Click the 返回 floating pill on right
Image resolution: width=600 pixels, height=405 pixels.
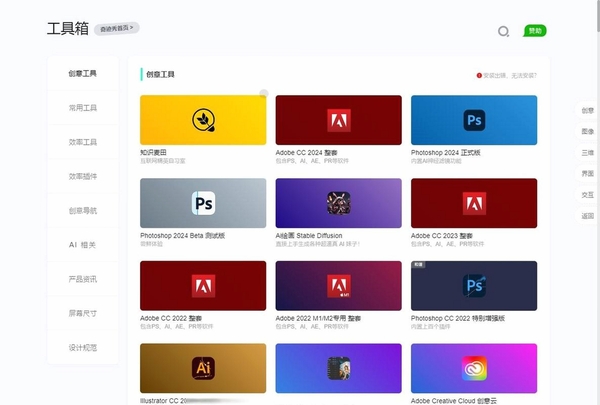[587, 216]
